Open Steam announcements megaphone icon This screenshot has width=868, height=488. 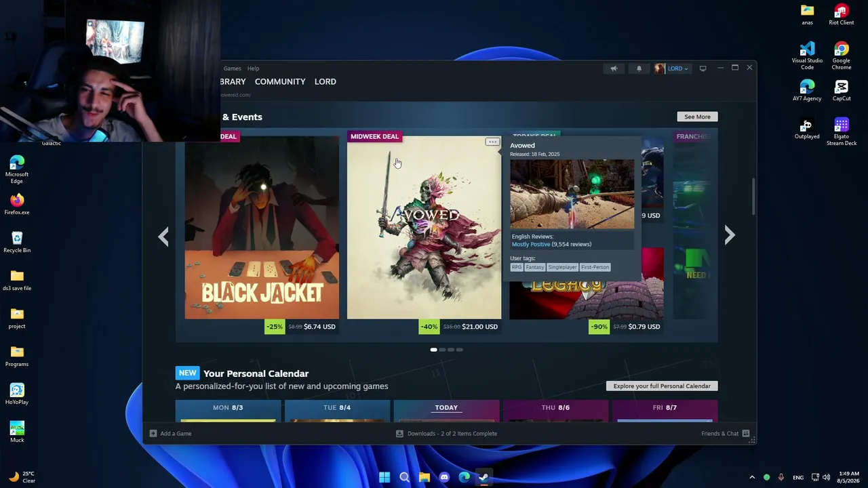pyautogui.click(x=614, y=68)
